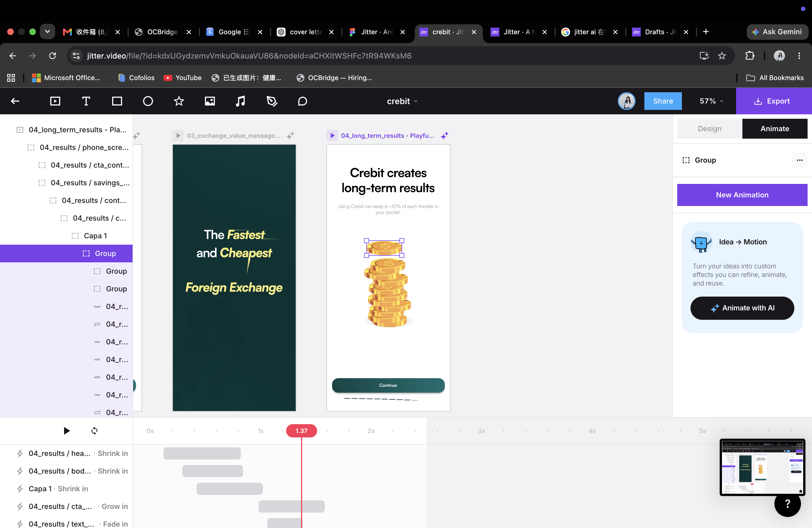The image size is (812, 528).
Task: Play the 04_long_term_results artboard preview
Action: (x=332, y=135)
